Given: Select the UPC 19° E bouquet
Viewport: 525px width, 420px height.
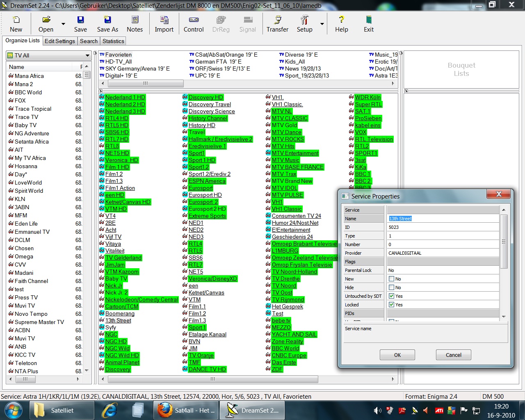Looking at the screenshot, I should pos(207,75).
